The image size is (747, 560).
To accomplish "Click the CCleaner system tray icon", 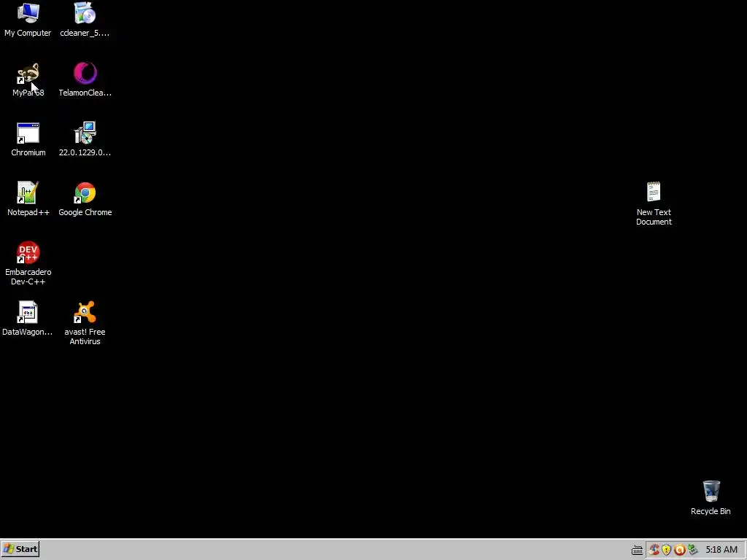I will [654, 550].
